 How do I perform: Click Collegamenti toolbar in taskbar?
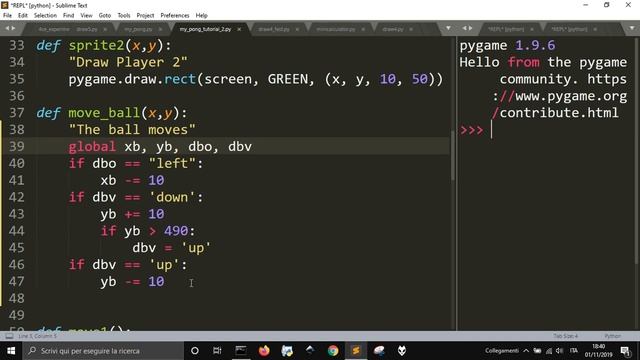tap(502, 351)
